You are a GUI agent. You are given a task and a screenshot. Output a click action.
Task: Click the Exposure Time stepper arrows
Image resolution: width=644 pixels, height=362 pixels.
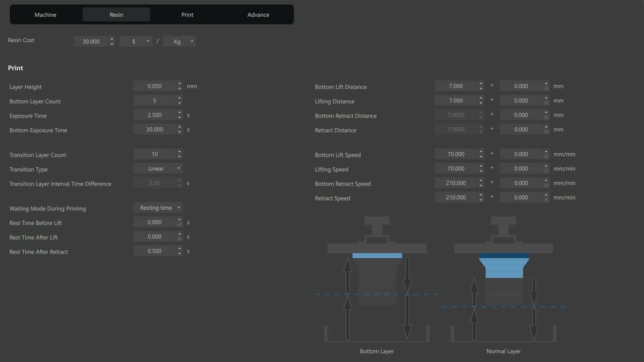pyautogui.click(x=179, y=115)
